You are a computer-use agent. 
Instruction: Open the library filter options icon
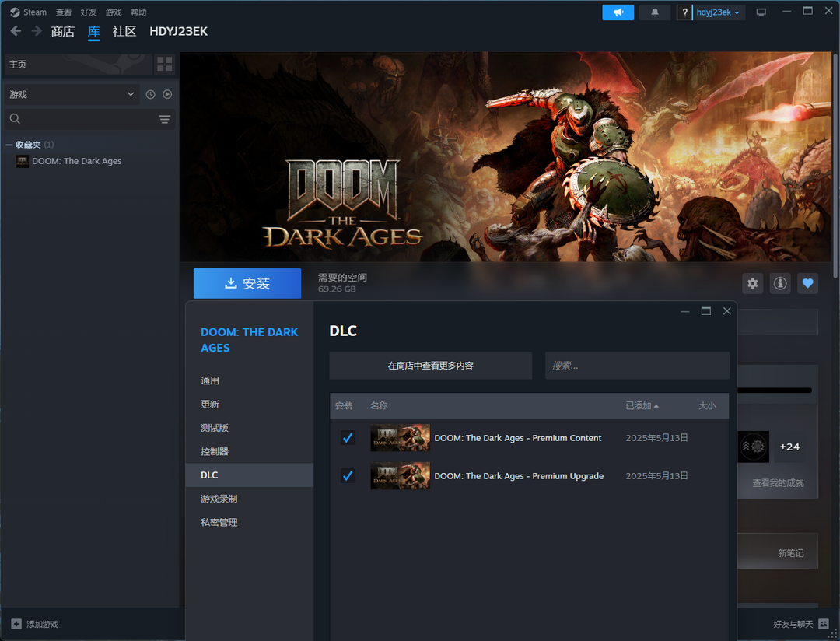[x=164, y=119]
